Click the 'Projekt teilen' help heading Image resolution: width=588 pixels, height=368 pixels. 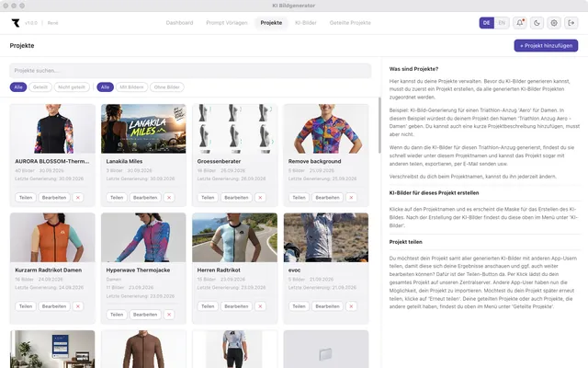[x=406, y=242]
